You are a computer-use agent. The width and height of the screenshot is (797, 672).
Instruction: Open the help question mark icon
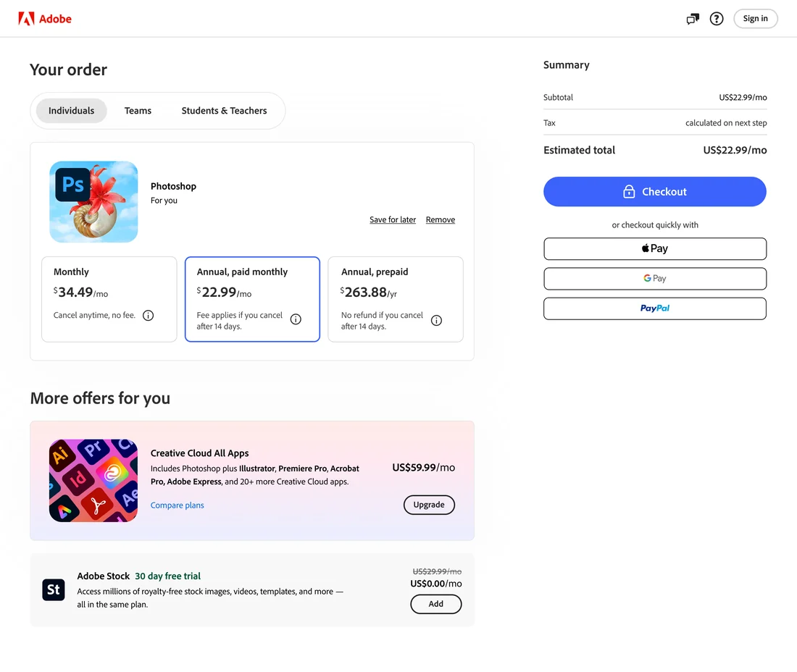pos(716,19)
